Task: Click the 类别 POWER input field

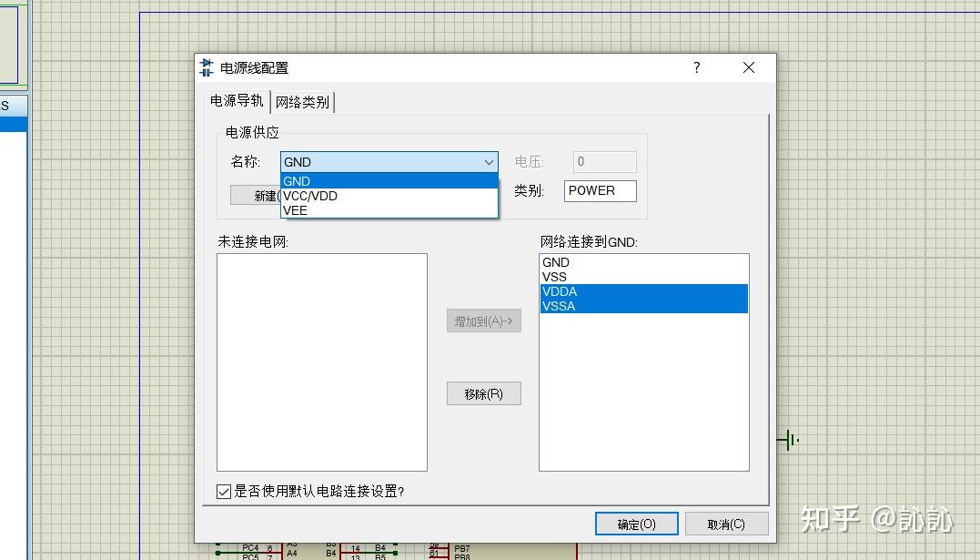Action: pos(600,191)
